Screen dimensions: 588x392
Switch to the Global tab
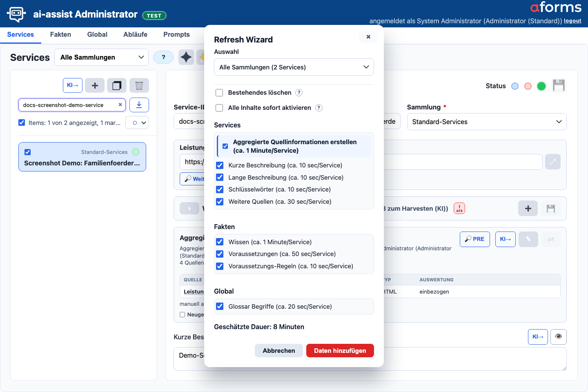pyautogui.click(x=97, y=34)
